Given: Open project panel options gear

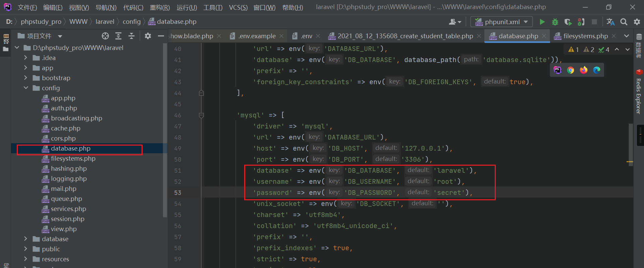Looking at the screenshot, I should (148, 36).
